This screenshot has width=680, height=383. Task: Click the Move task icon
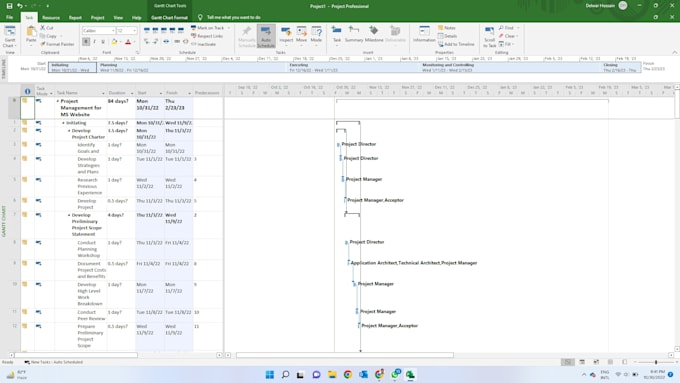tap(301, 32)
